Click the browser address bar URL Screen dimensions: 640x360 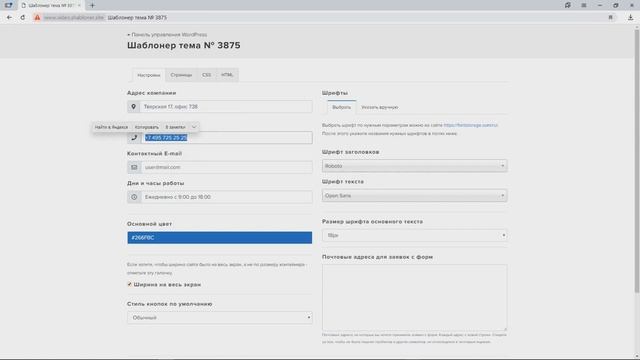coord(73,18)
